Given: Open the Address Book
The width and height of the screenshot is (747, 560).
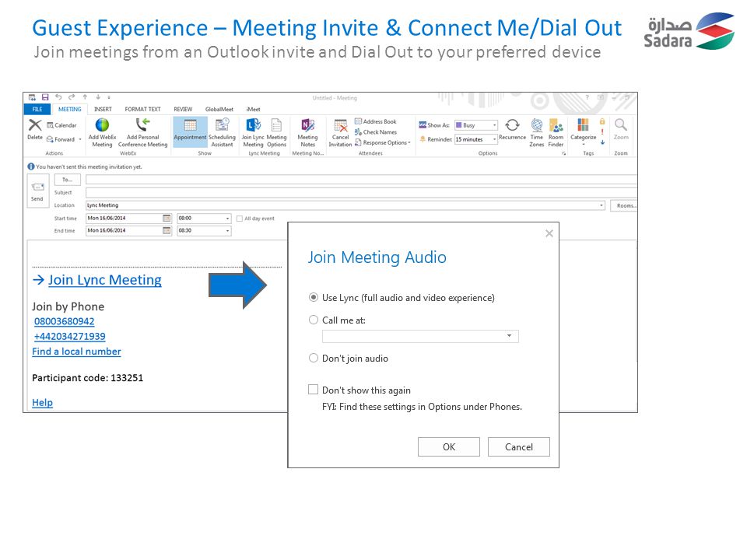Looking at the screenshot, I should pyautogui.click(x=376, y=121).
